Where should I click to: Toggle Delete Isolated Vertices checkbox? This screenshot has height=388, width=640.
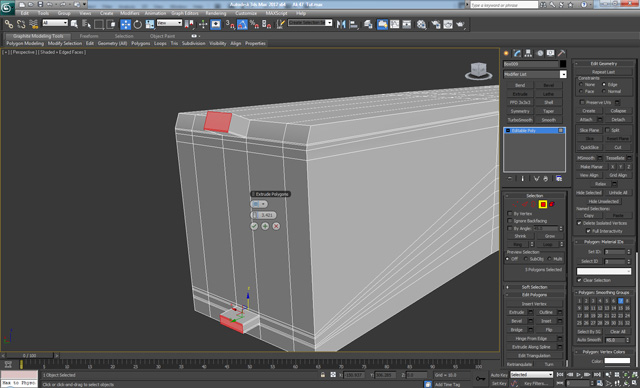tap(579, 223)
